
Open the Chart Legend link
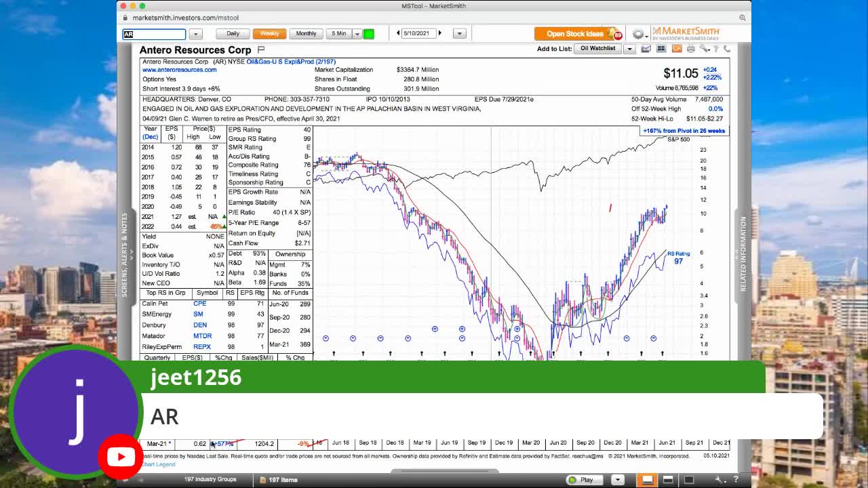point(158,464)
